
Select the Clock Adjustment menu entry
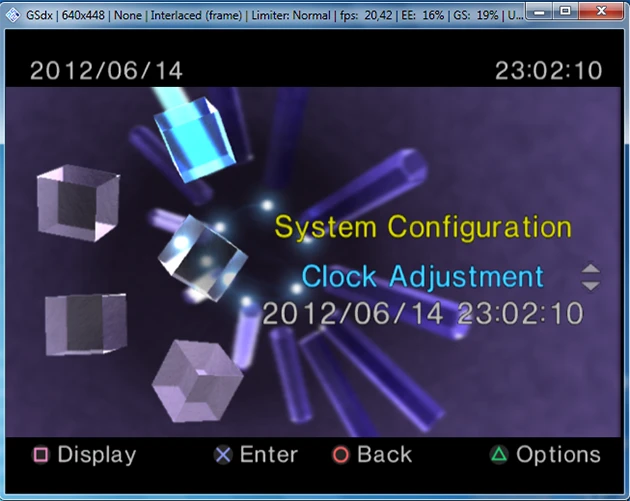[x=422, y=276]
